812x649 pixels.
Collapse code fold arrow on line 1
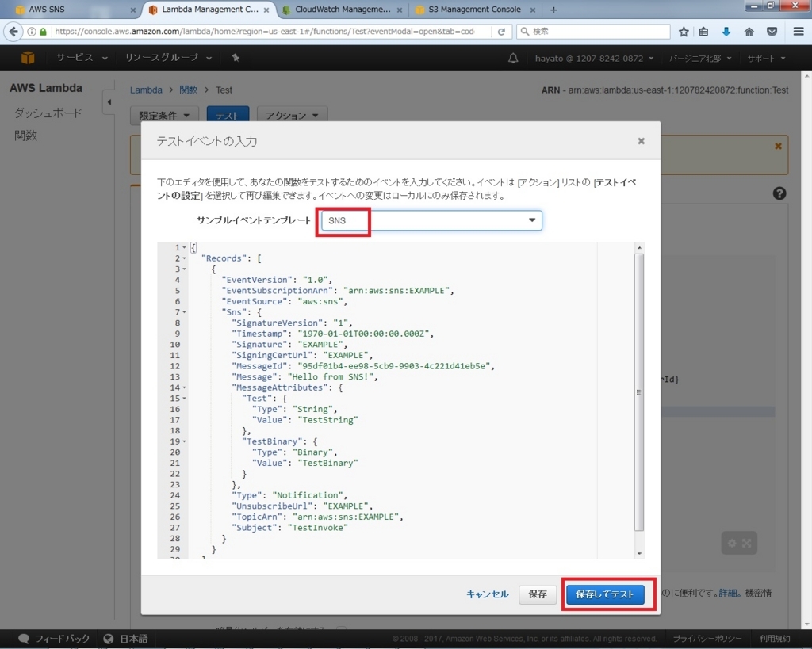pos(184,247)
